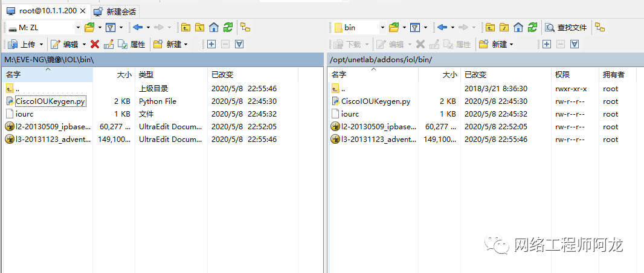The image size is (644, 273).
Task: Open directory icon in remote panel toolbar
Action: [394, 28]
